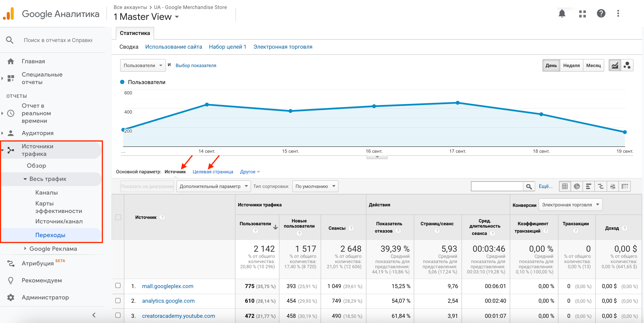
Task: Open the Электронная торговля conversions dropdown
Action: pos(570,205)
